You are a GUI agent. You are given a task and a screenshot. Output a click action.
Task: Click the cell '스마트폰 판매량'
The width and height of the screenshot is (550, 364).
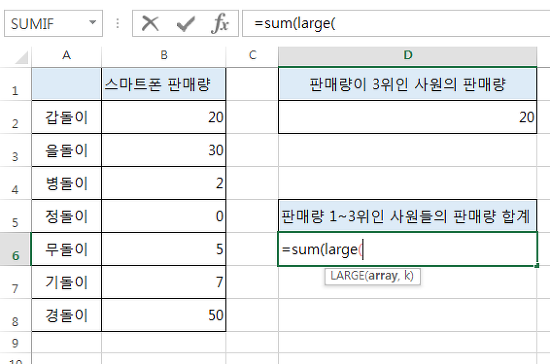[163, 84]
